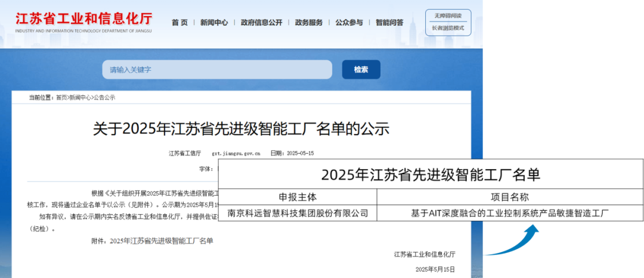Click the 检索 search button
The height and width of the screenshot is (278, 644).
[361, 70]
